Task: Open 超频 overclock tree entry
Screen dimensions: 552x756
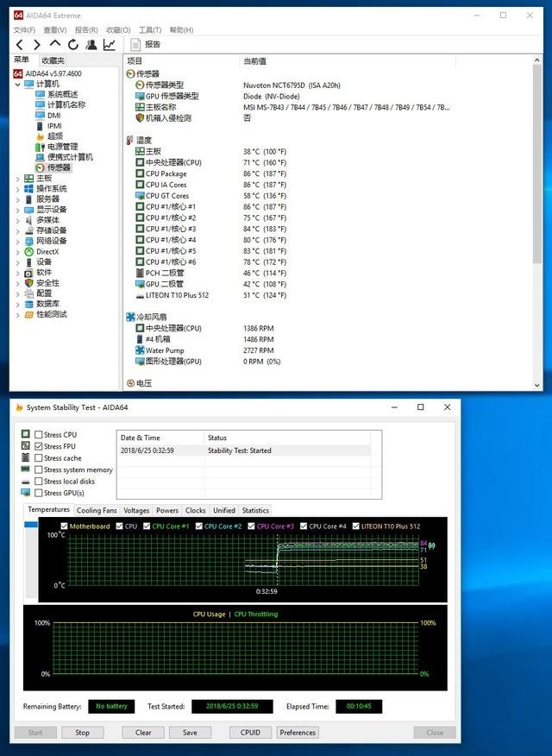Action: pyautogui.click(x=55, y=136)
